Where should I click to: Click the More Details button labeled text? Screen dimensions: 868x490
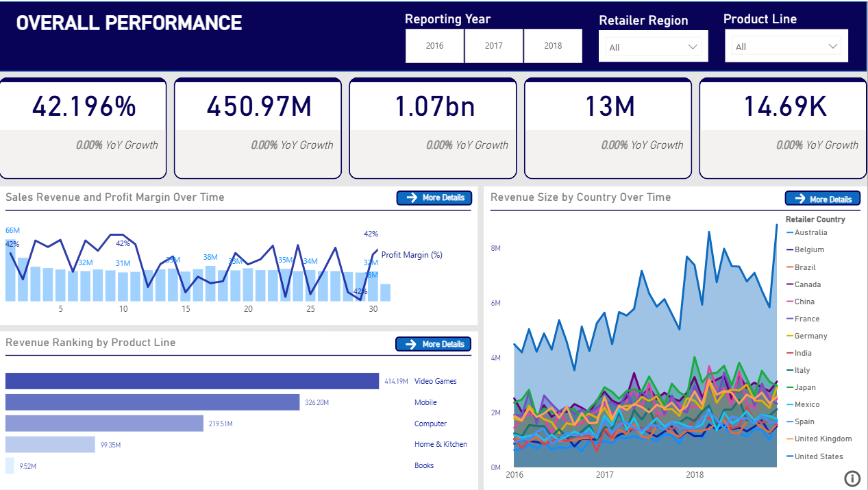tap(443, 197)
